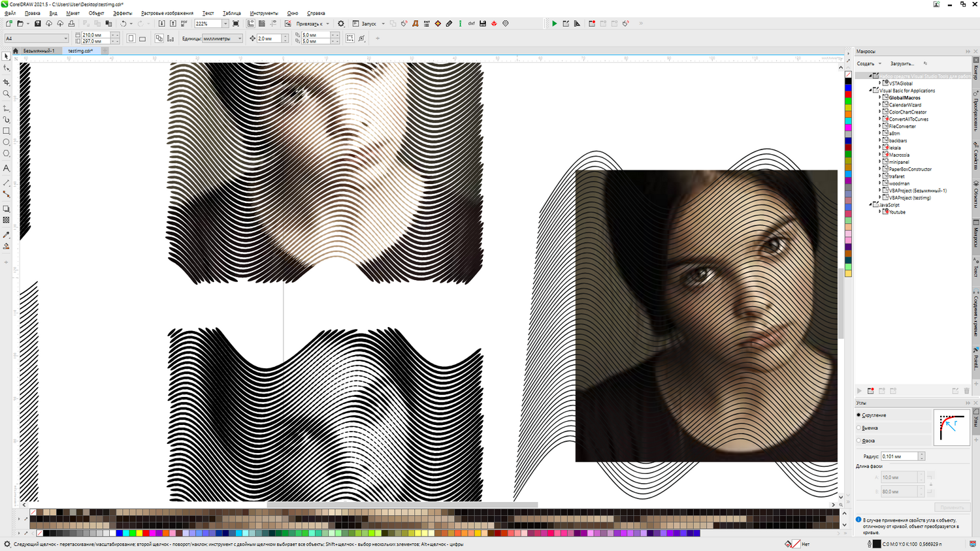The image size is (980, 551).
Task: Expand the PaperBoxConstructor tree node
Action: pyautogui.click(x=879, y=169)
